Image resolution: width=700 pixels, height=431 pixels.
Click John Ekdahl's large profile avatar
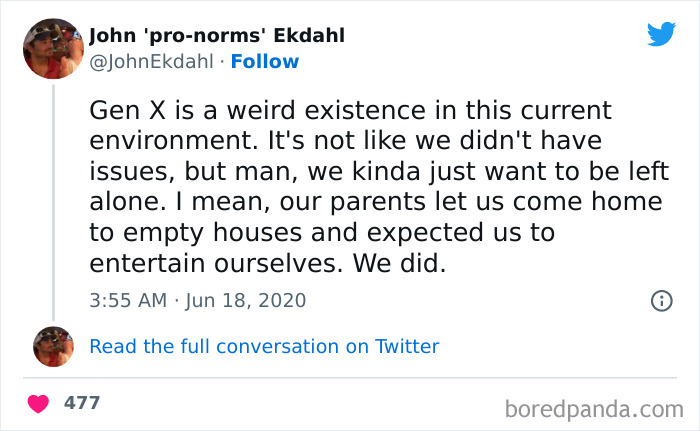click(53, 48)
